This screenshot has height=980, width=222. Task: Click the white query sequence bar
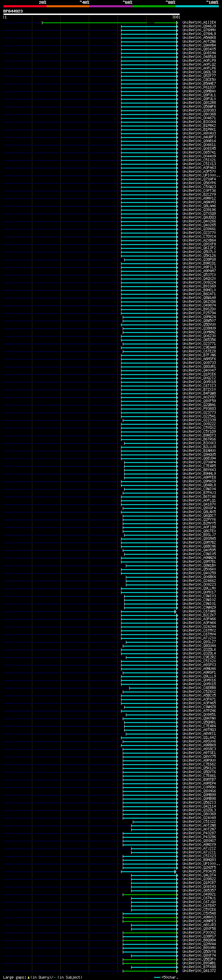(92, 15)
